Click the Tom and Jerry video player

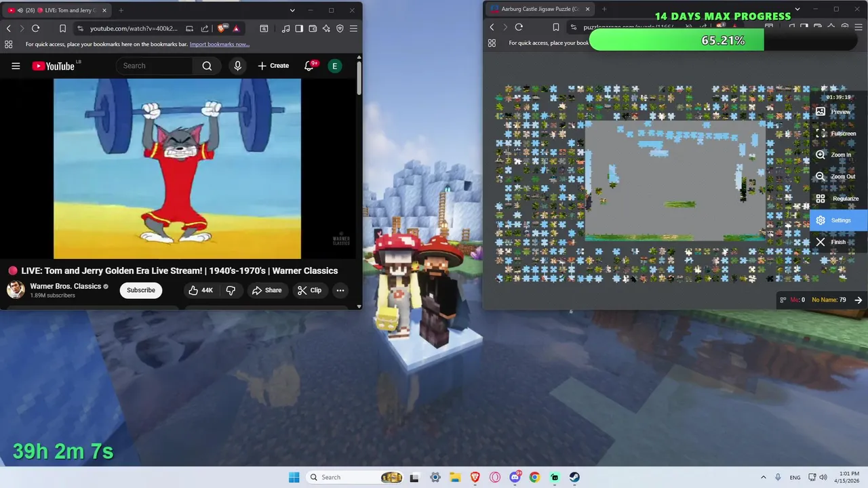tap(177, 169)
